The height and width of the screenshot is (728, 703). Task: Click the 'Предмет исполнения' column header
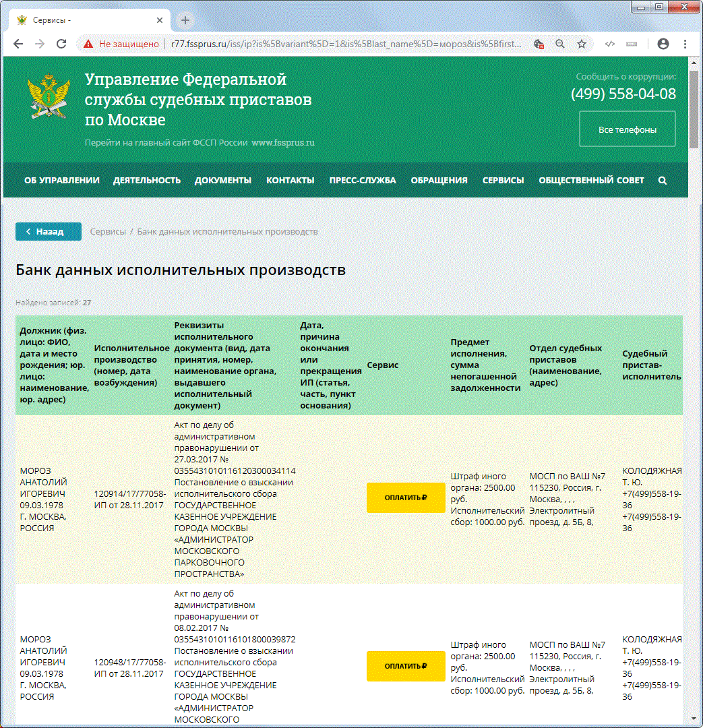click(485, 365)
